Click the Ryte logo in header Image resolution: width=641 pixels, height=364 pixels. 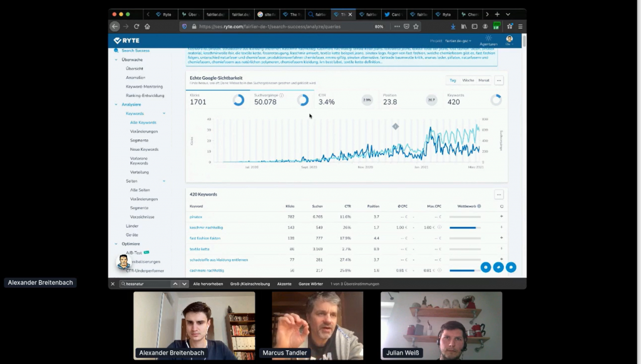(x=126, y=41)
